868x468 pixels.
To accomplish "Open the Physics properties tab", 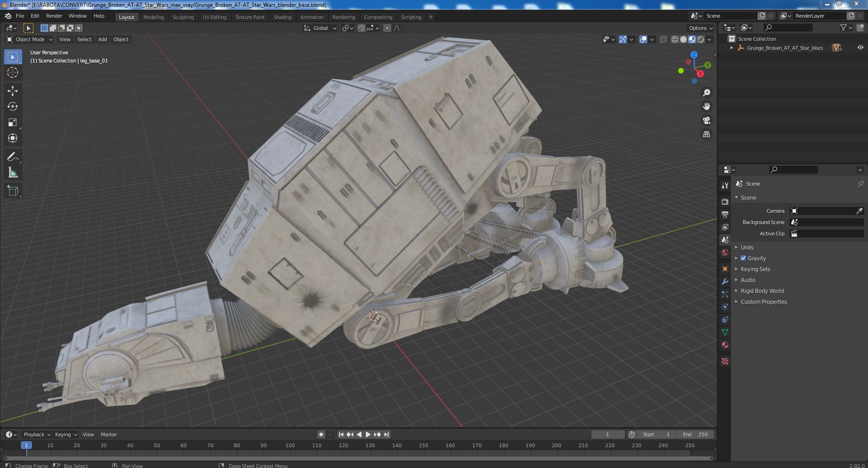I will pyautogui.click(x=725, y=307).
